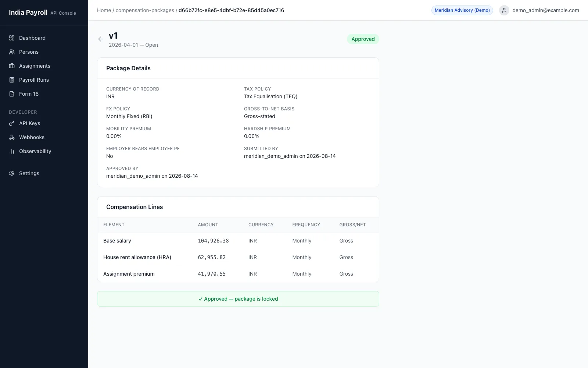This screenshot has width=588, height=368.
Task: Click demo_admin@example.com account label
Action: tap(546, 10)
